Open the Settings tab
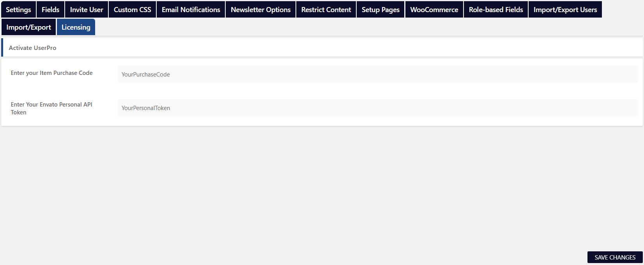The height and width of the screenshot is (265, 644). click(18, 9)
